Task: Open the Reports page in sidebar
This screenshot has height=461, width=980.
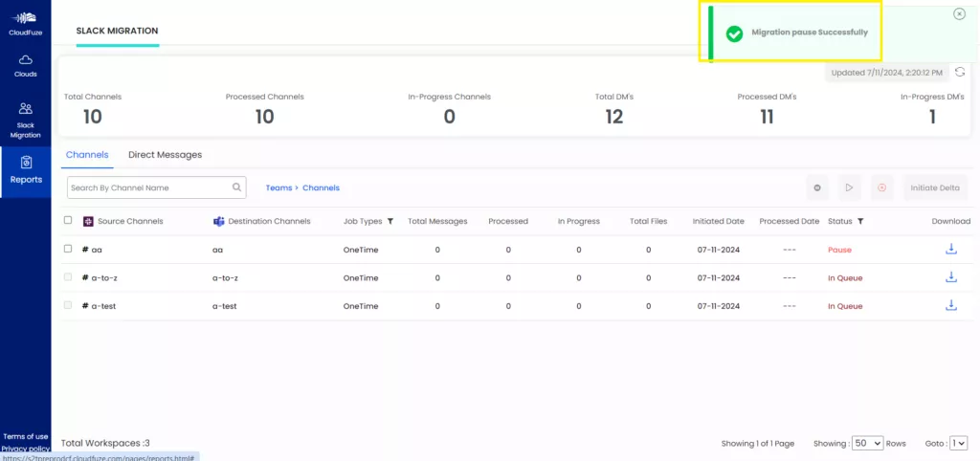Action: coord(26,170)
